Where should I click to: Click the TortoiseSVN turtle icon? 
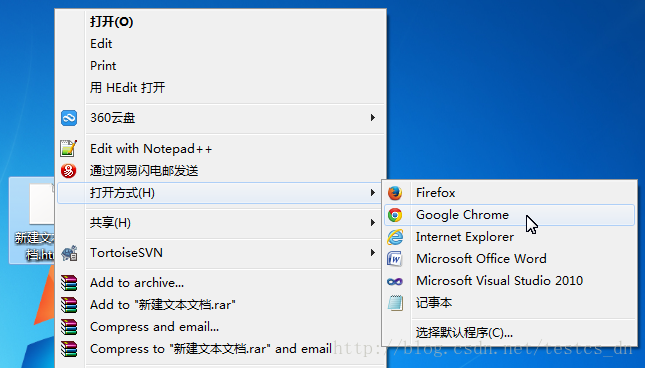click(x=69, y=253)
